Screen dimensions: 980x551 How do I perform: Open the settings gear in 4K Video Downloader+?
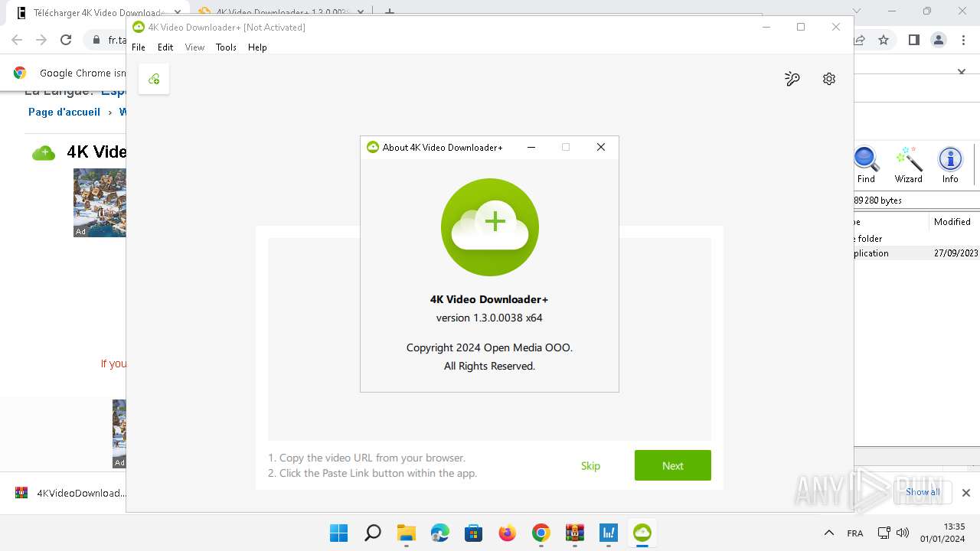[829, 79]
